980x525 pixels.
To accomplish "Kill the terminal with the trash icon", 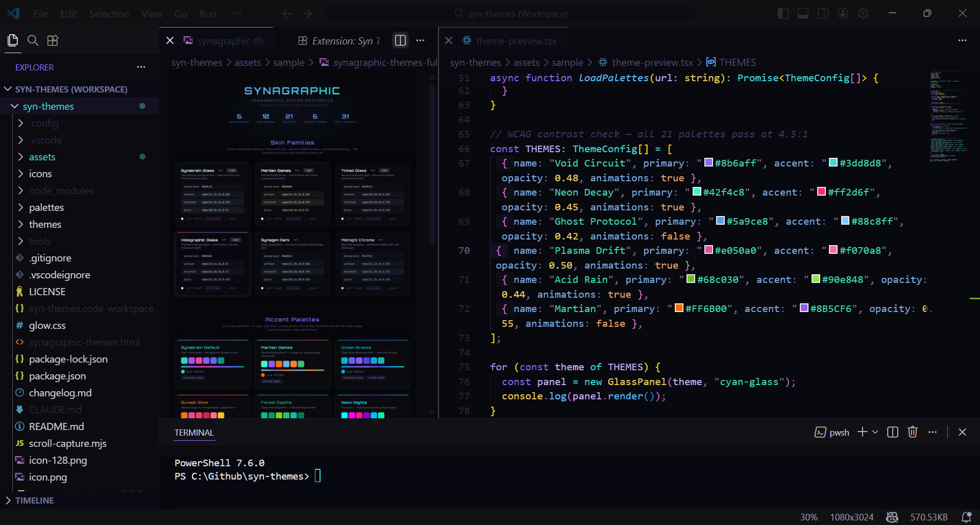I will [913, 432].
